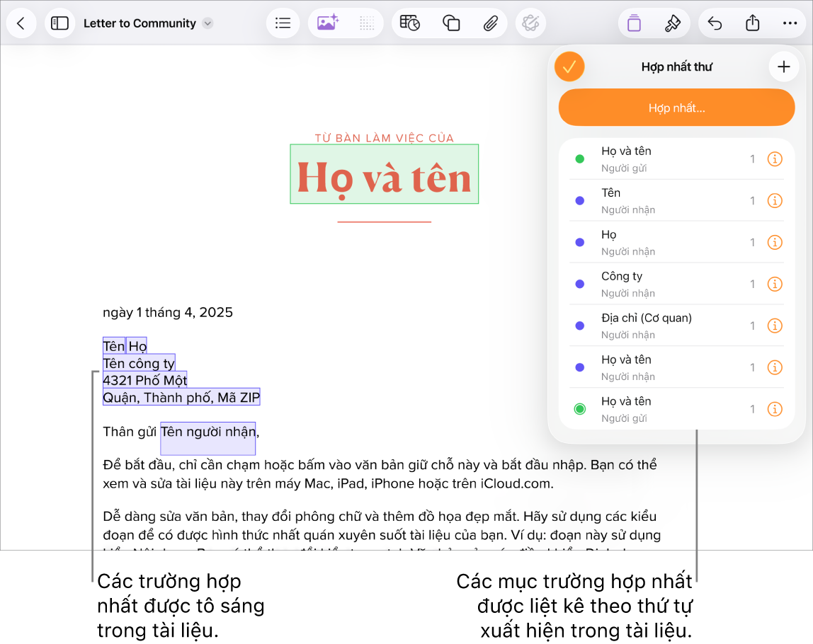
Task: Select the Tên Người nhận field row
Action: (x=676, y=200)
